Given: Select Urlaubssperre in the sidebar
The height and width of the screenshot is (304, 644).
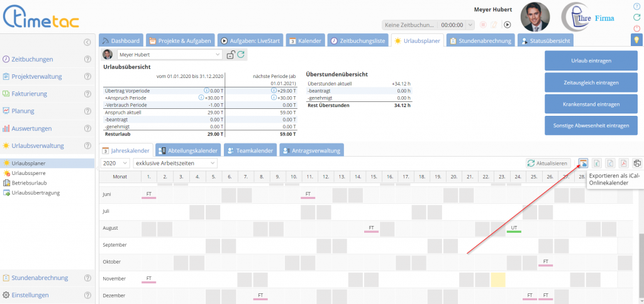Looking at the screenshot, I should click(x=28, y=173).
